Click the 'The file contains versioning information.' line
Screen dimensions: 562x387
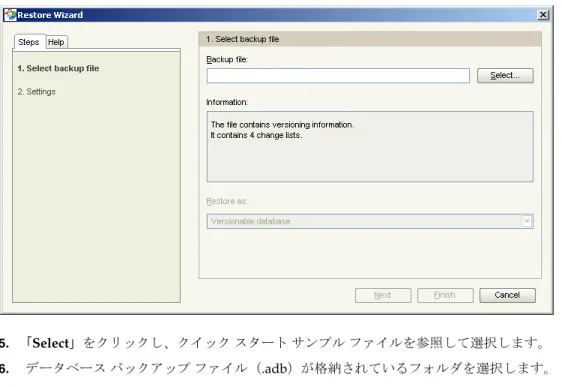coord(282,125)
